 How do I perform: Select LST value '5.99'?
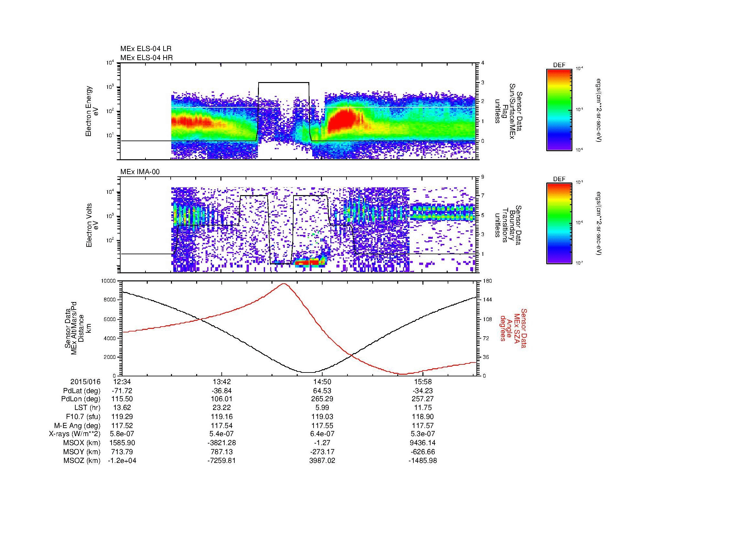pos(322,408)
